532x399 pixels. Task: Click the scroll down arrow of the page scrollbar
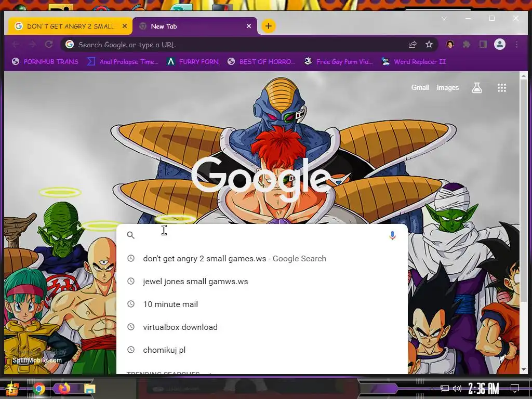point(524,369)
